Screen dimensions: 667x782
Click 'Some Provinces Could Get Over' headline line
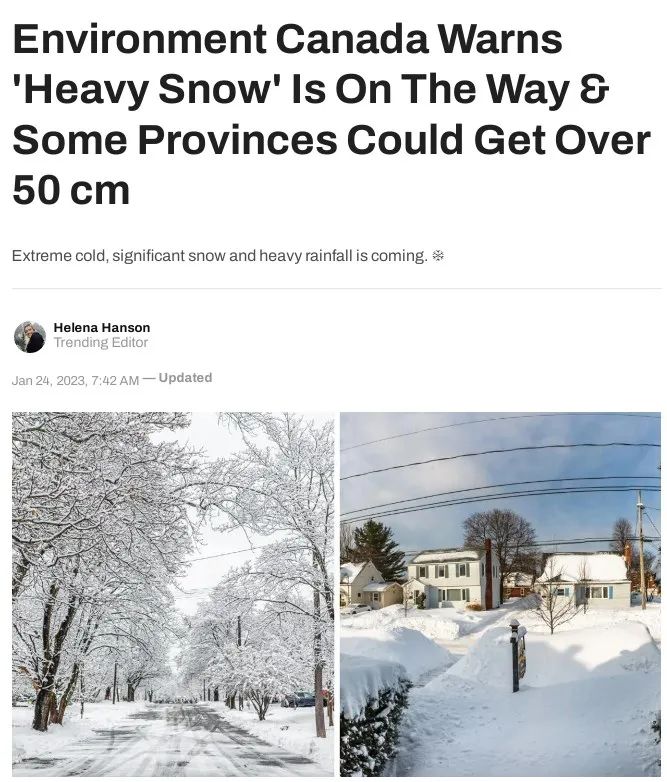click(x=331, y=140)
